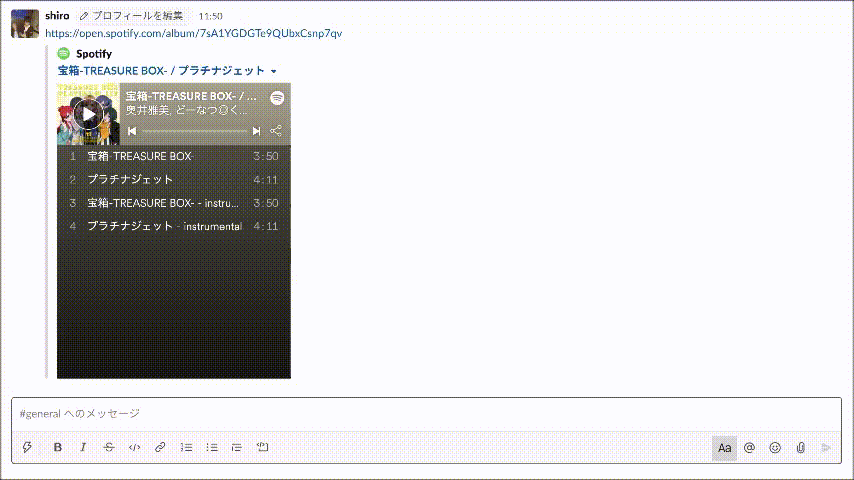Start a bulleted list
Viewport: 854px width, 480px height.
click(212, 447)
